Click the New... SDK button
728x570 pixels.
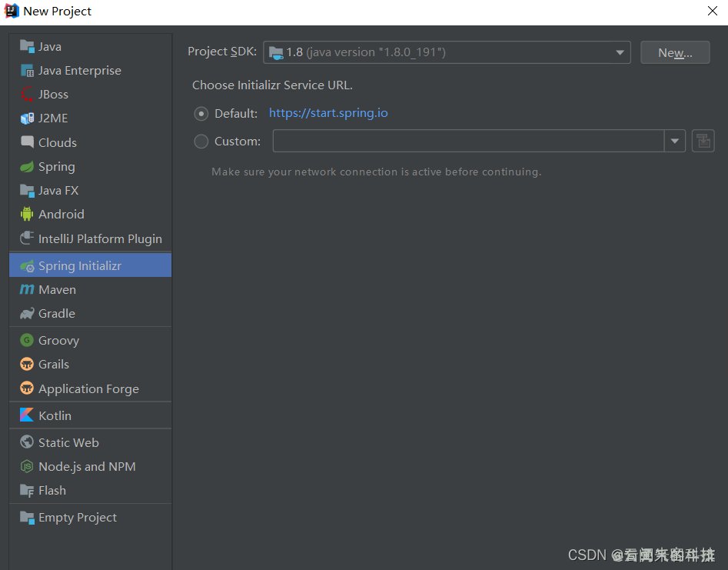674,52
